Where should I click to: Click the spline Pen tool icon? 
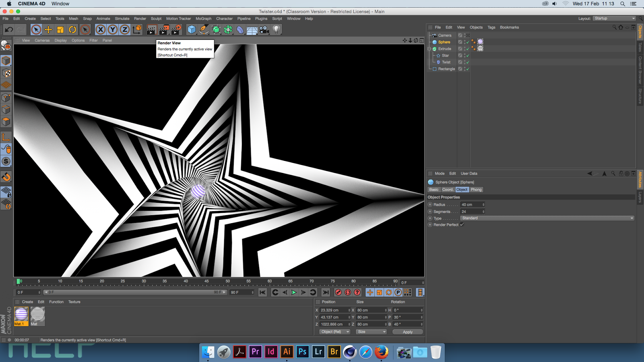pyautogui.click(x=204, y=29)
